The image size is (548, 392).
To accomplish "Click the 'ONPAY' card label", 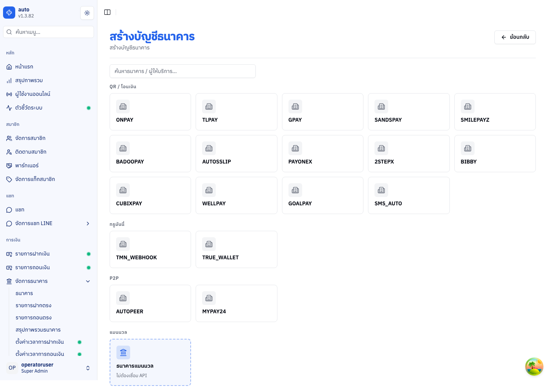I will tap(125, 120).
